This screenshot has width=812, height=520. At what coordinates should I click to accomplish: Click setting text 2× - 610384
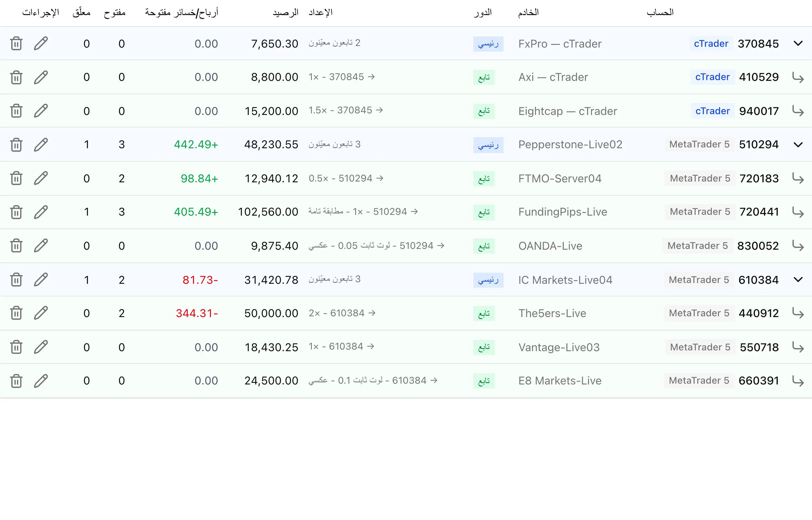342,313
